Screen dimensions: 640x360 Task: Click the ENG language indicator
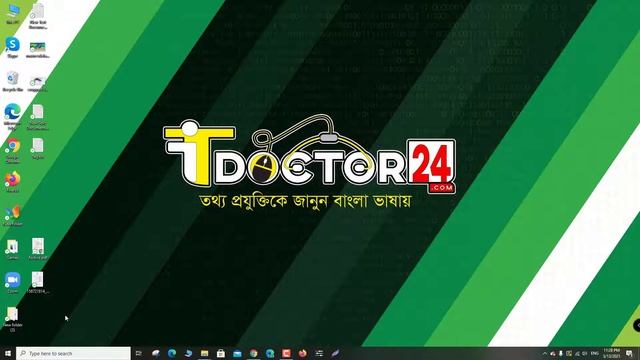595,353
